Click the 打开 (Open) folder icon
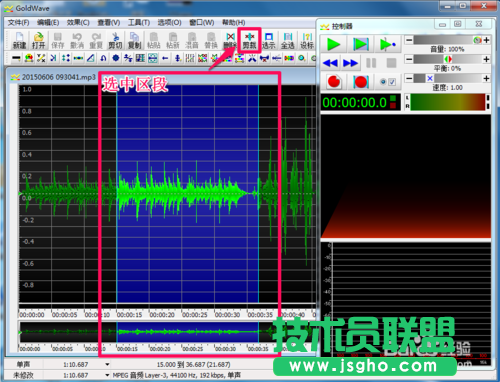 click(38, 41)
